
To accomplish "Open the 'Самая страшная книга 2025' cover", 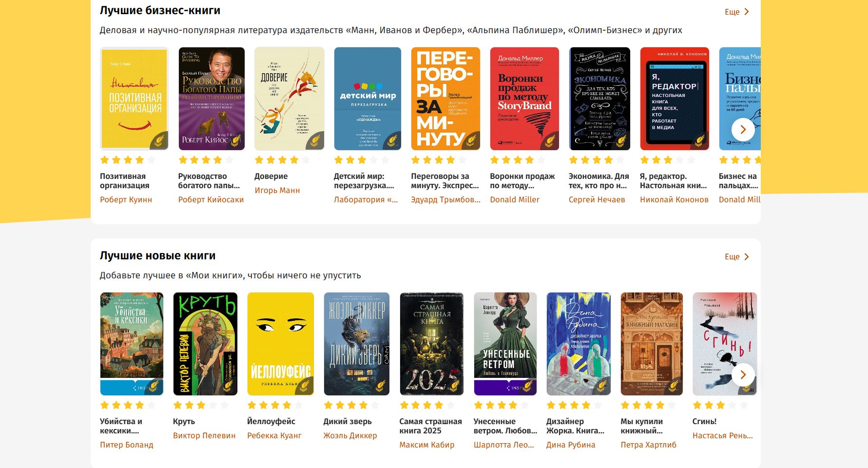I will [432, 344].
